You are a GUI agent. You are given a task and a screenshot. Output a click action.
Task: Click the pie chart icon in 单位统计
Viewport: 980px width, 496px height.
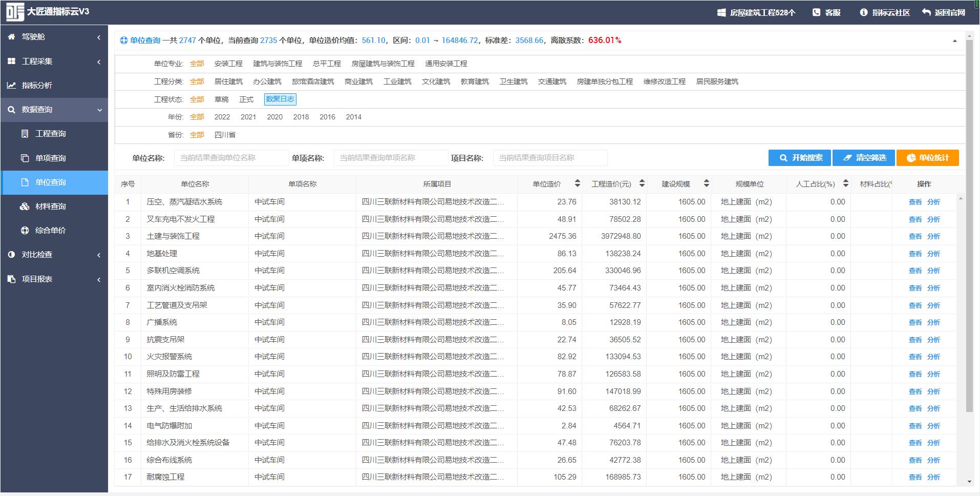coord(911,158)
